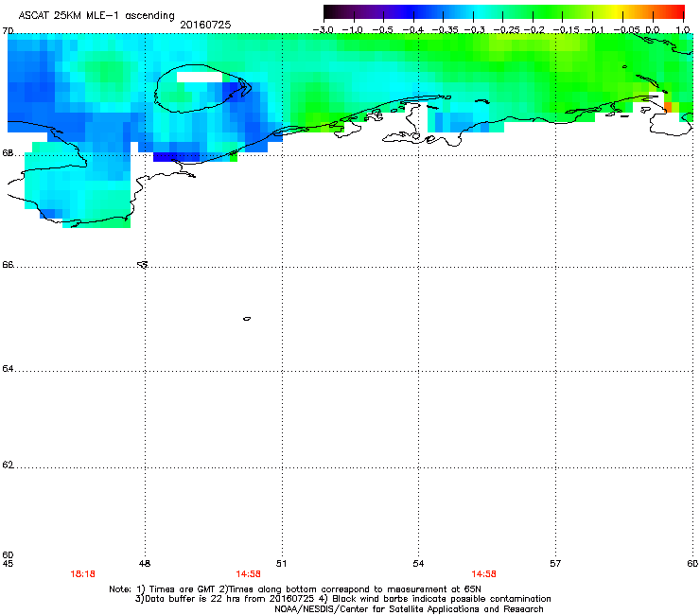Select the date label "20160725" under the title
Screen dimensions: 700x615
(205, 25)
